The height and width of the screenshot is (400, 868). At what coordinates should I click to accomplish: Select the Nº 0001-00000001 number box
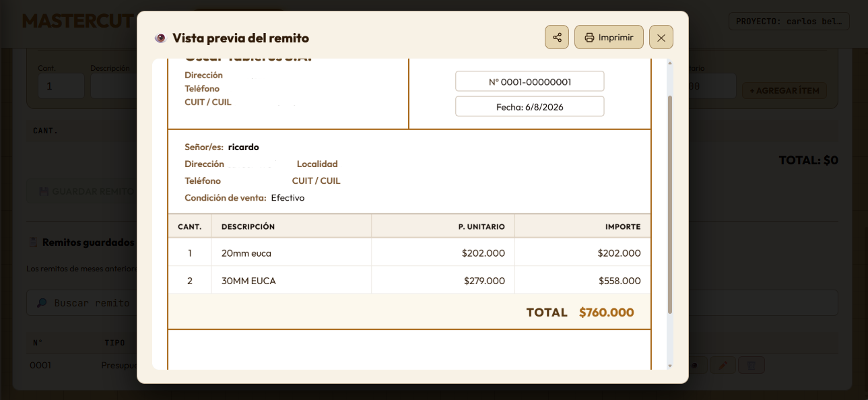(530, 81)
